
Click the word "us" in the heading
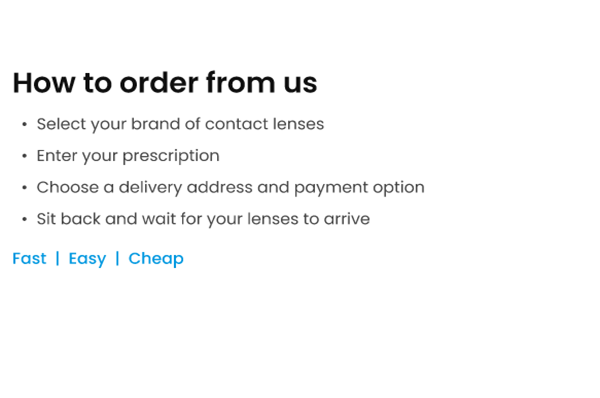pos(300,85)
